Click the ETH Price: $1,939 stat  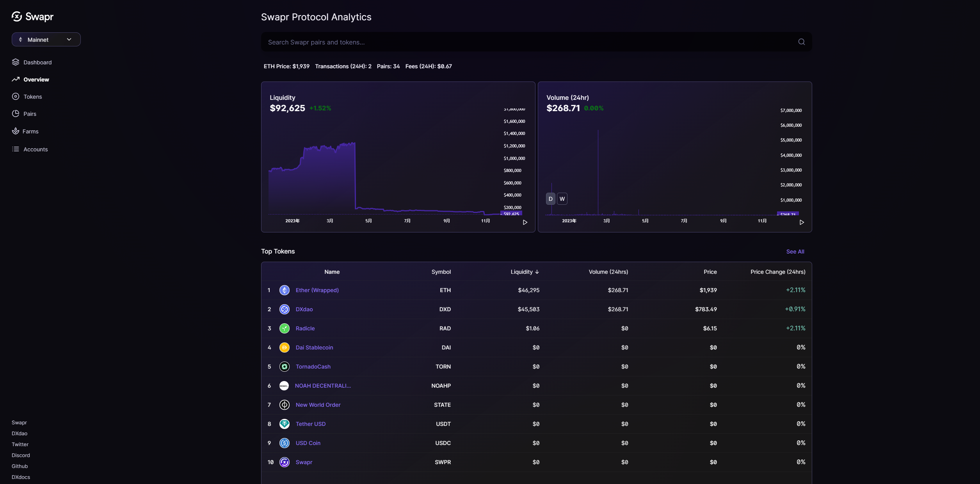coord(286,66)
